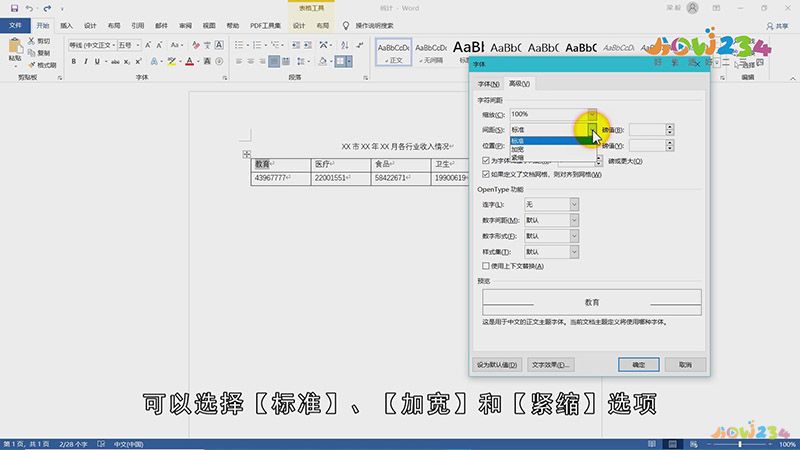Screen dimensions: 800x450
Task: Open the font color dropdown arrow
Action: point(198,62)
